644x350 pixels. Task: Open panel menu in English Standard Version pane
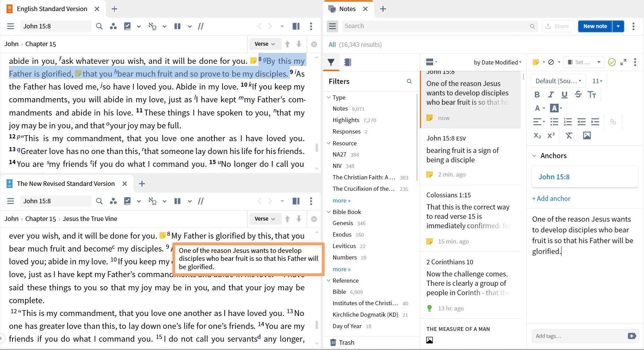[x=11, y=26]
